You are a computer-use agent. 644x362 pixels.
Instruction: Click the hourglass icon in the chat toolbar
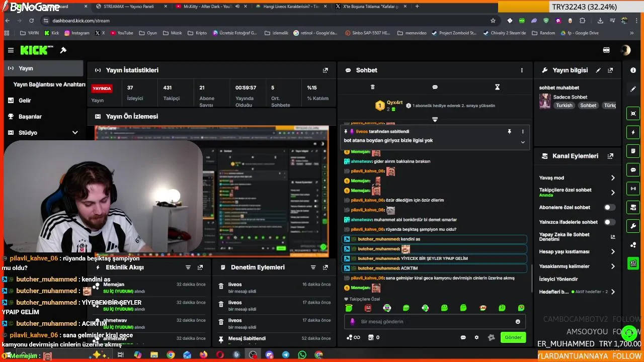[497, 87]
